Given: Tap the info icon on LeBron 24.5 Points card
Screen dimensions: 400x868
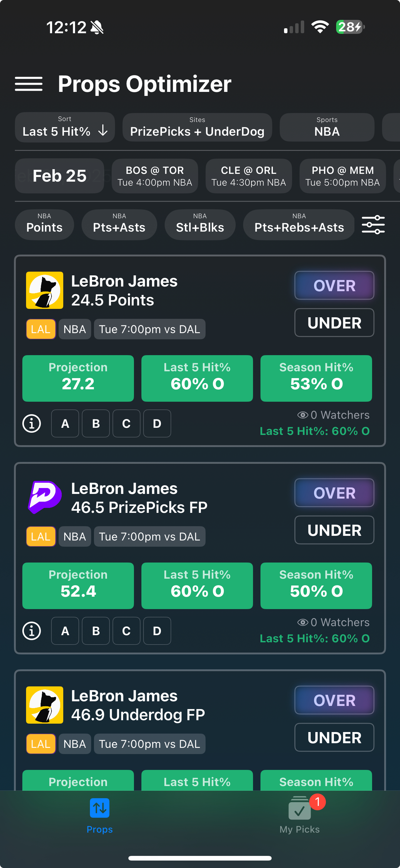Looking at the screenshot, I should click(32, 423).
